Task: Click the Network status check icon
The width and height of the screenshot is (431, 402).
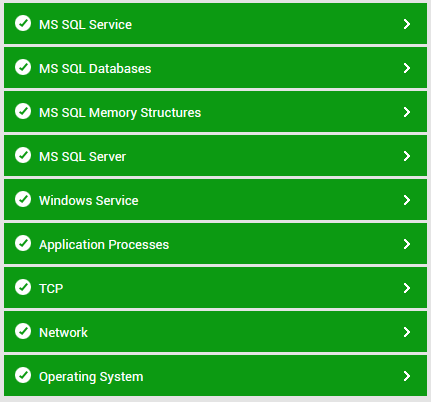Action: pyautogui.click(x=23, y=331)
